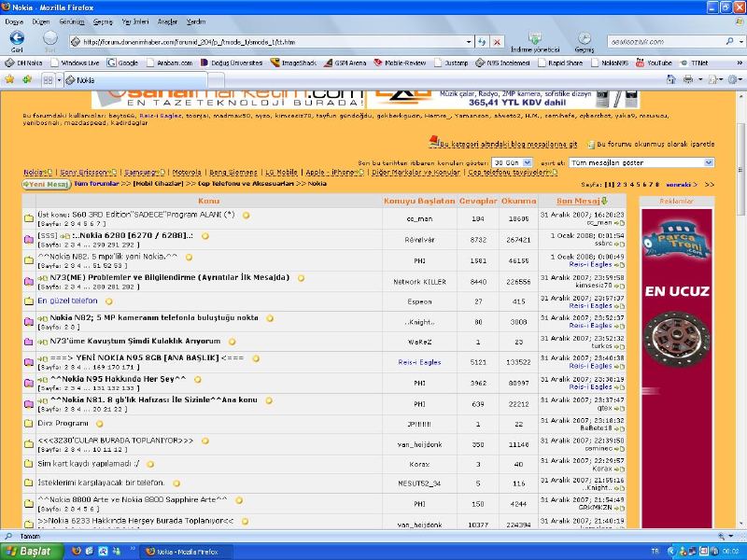Open the Araçlar menu
The width and height of the screenshot is (747, 560).
pos(167,21)
